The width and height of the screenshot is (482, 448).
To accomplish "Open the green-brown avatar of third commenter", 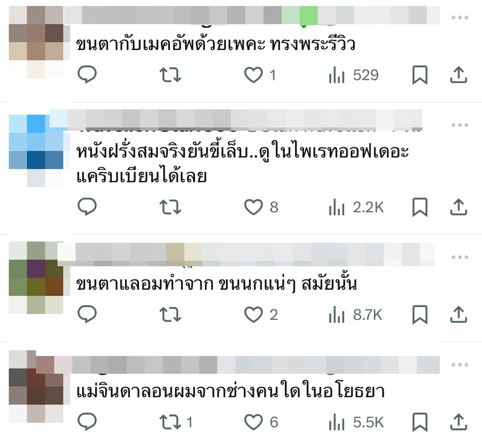I will 36,278.
